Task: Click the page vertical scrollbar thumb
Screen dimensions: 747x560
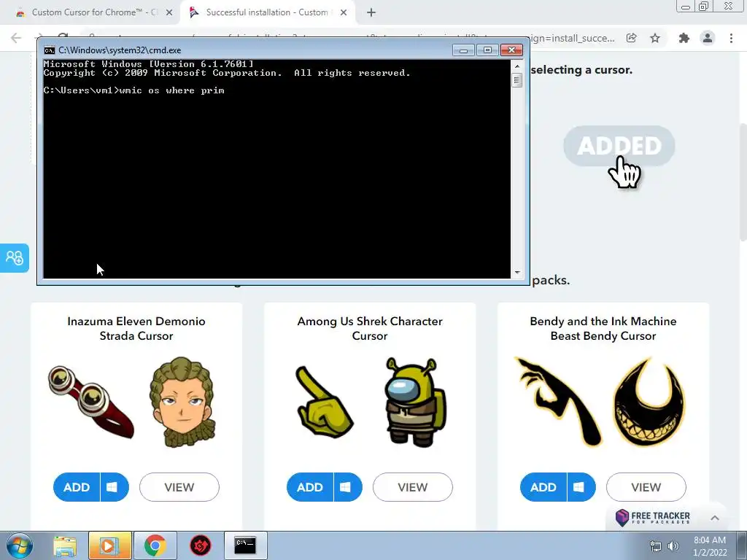Action: pos(743,181)
